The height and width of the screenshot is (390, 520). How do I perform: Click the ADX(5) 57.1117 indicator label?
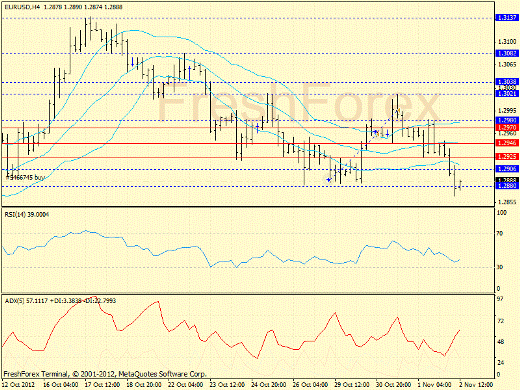(60, 301)
